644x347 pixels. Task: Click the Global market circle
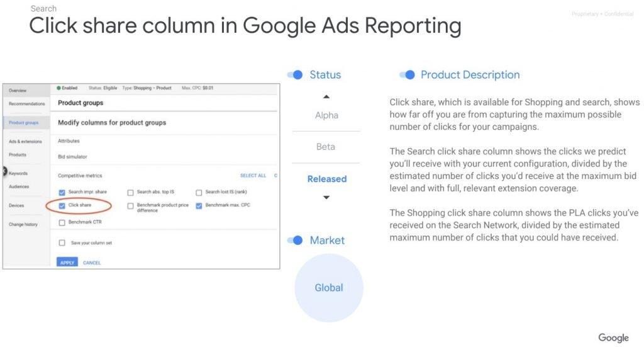329,288
